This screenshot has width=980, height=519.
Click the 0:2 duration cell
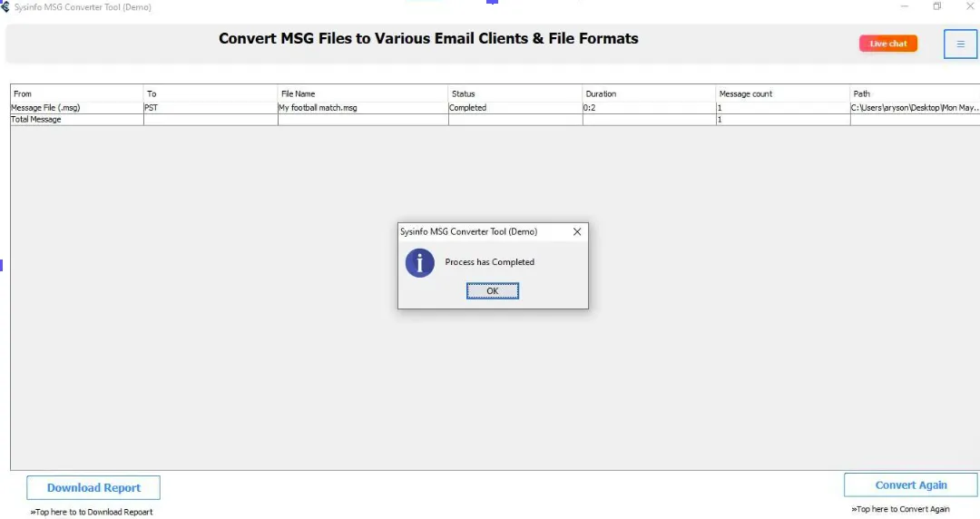(650, 108)
